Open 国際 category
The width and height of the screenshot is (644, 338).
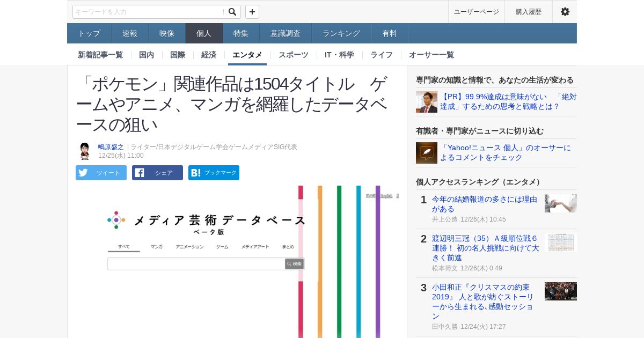pos(178,55)
